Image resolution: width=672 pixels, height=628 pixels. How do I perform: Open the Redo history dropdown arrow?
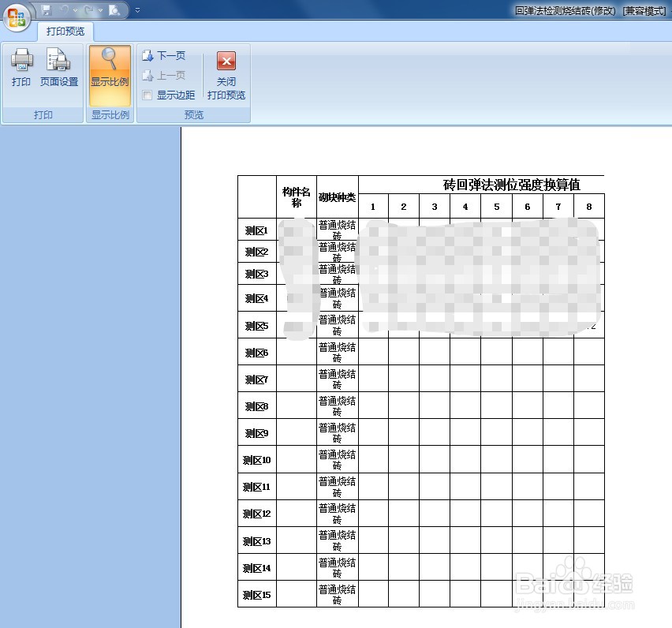[100, 10]
